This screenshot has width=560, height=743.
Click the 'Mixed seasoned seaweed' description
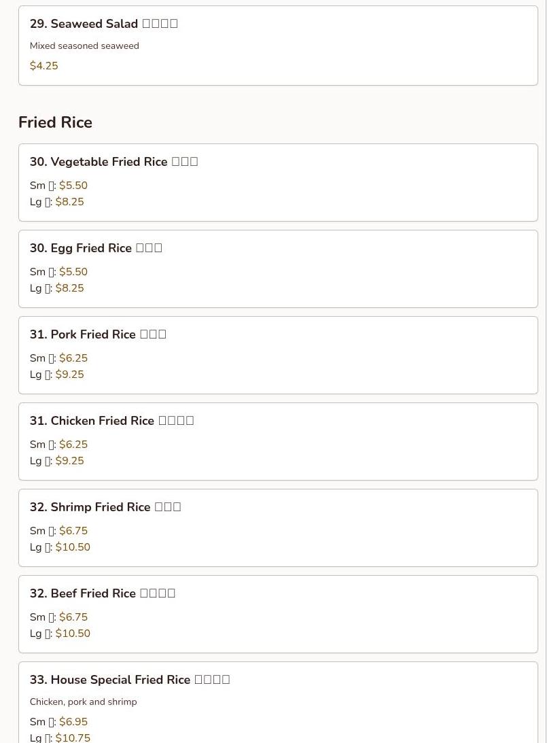[84, 46]
